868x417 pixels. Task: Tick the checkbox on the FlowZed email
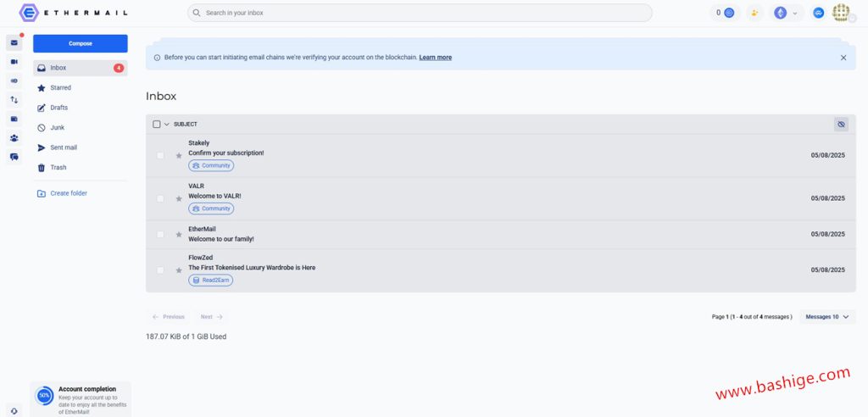160,270
